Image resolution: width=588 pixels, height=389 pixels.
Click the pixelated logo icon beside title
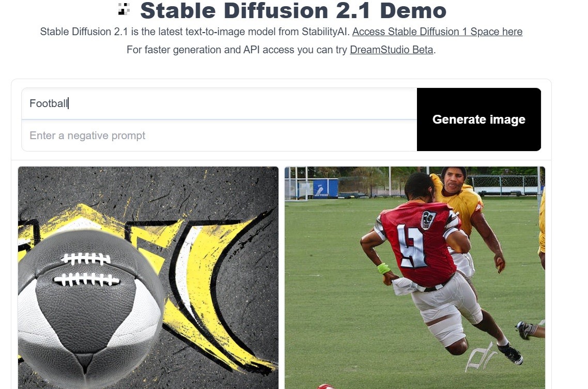point(124,9)
